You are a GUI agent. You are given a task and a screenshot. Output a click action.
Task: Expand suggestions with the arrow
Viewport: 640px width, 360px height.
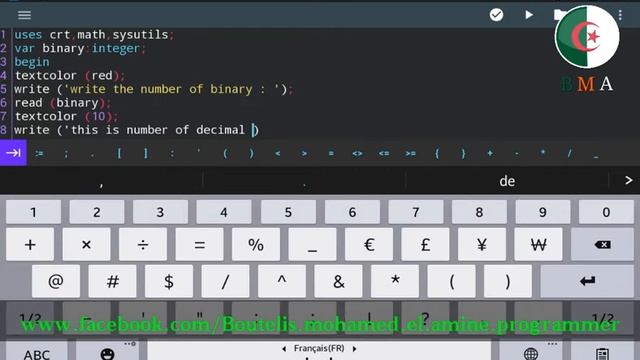pyautogui.click(x=628, y=180)
